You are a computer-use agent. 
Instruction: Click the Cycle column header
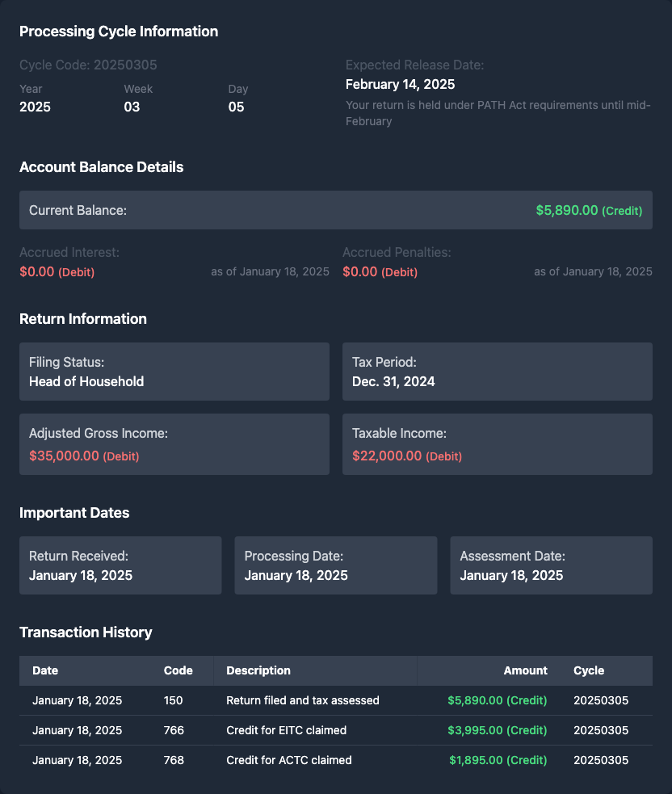coord(589,670)
